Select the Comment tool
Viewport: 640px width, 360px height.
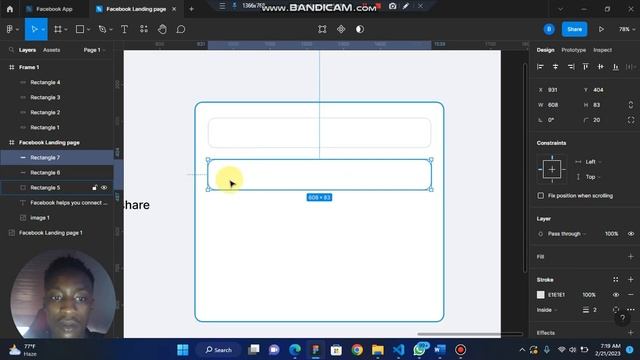pos(181,29)
